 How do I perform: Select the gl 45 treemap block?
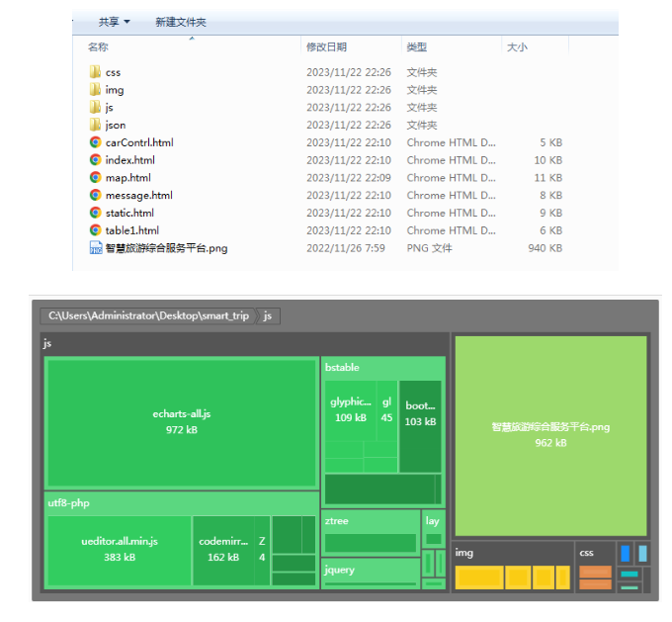tap(386, 409)
